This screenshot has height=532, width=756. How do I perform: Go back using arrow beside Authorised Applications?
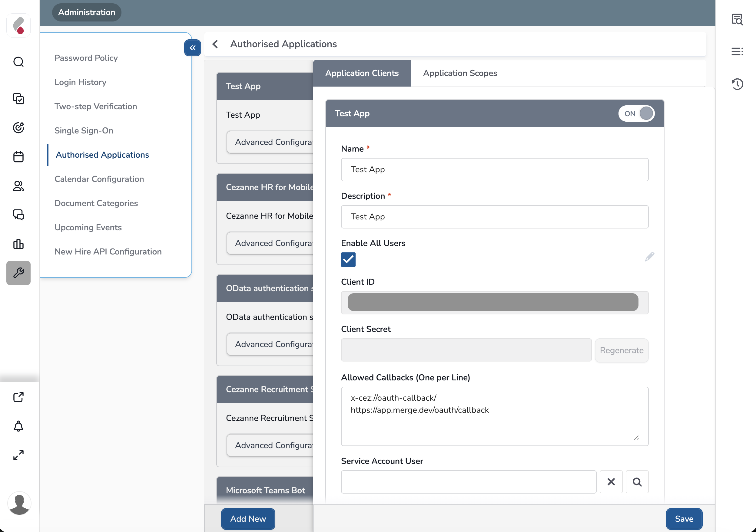click(x=215, y=44)
